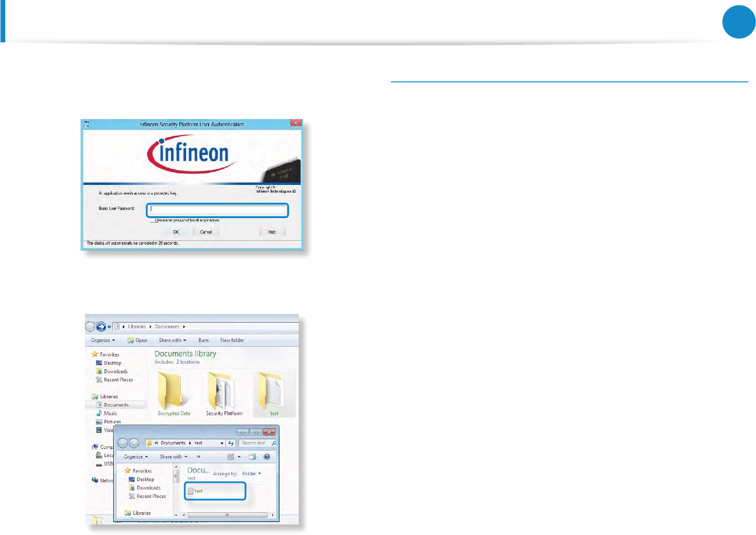
Task: Minimize the test window
Action: [243, 432]
